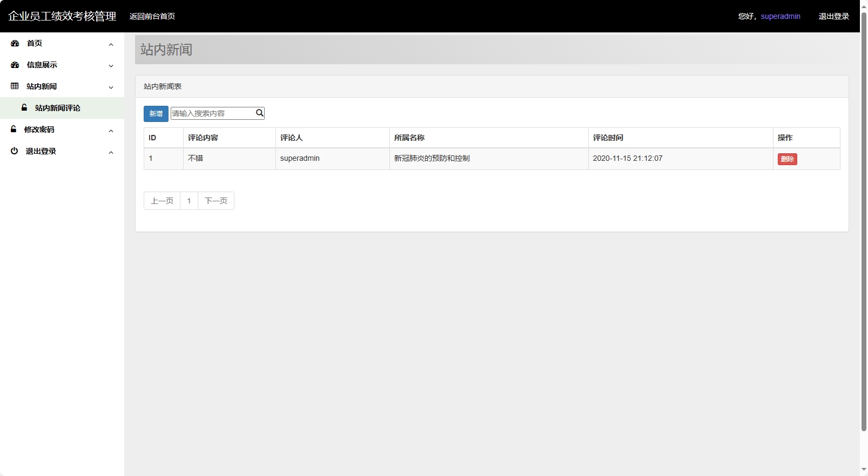
Task: Expand the 首页 menu chevron
Action: coord(111,44)
